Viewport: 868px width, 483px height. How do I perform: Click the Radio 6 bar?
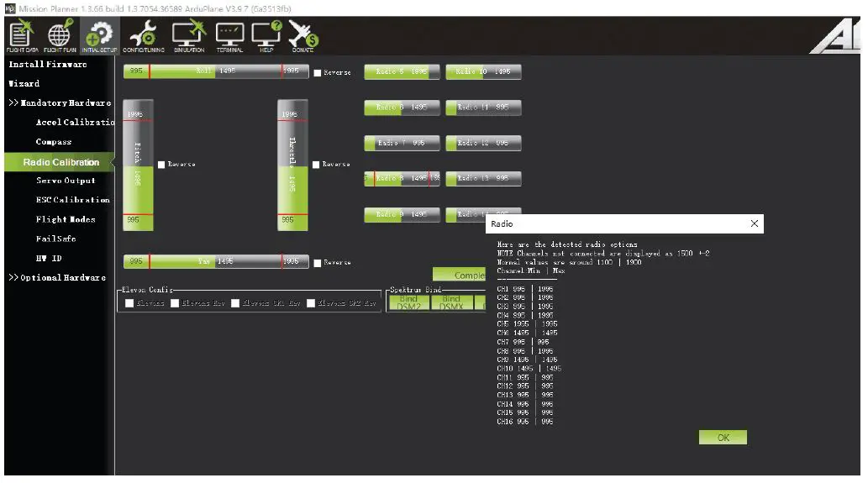click(x=402, y=108)
